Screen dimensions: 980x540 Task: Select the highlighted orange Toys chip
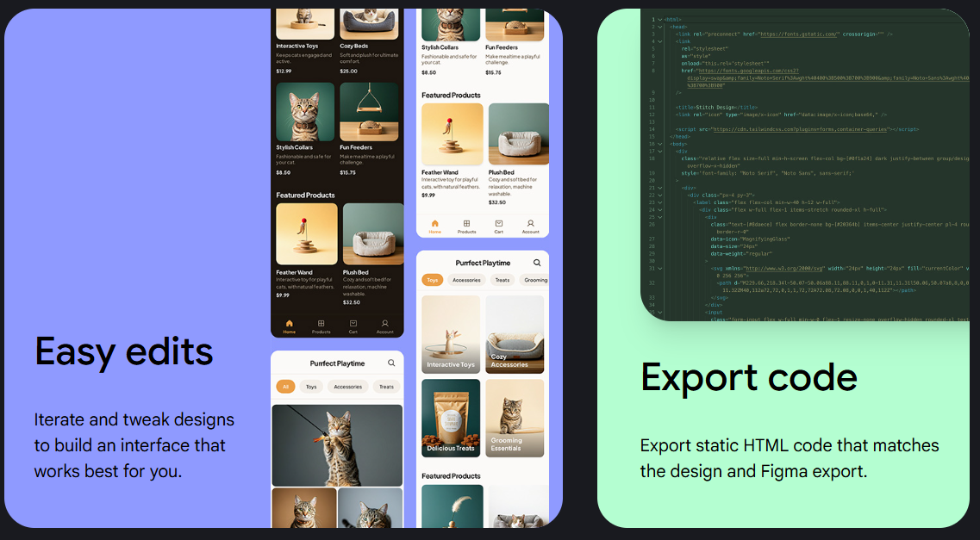[x=433, y=280]
